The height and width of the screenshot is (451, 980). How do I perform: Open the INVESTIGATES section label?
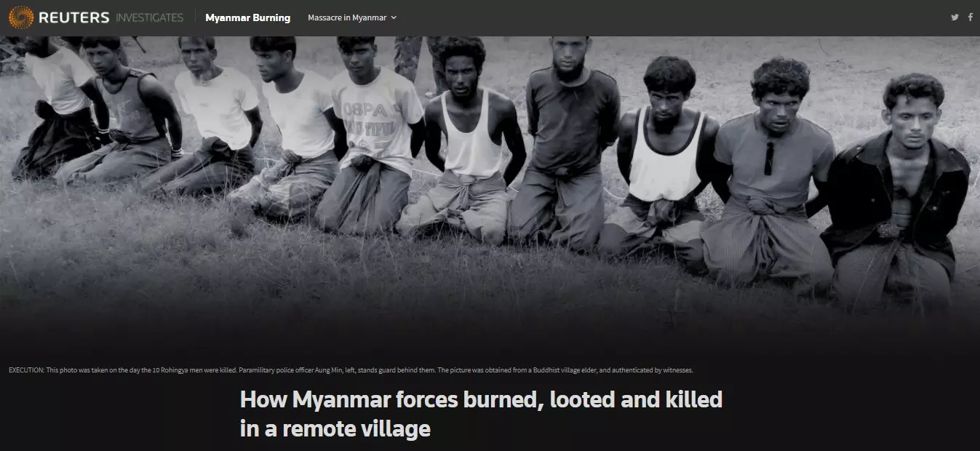point(149,17)
